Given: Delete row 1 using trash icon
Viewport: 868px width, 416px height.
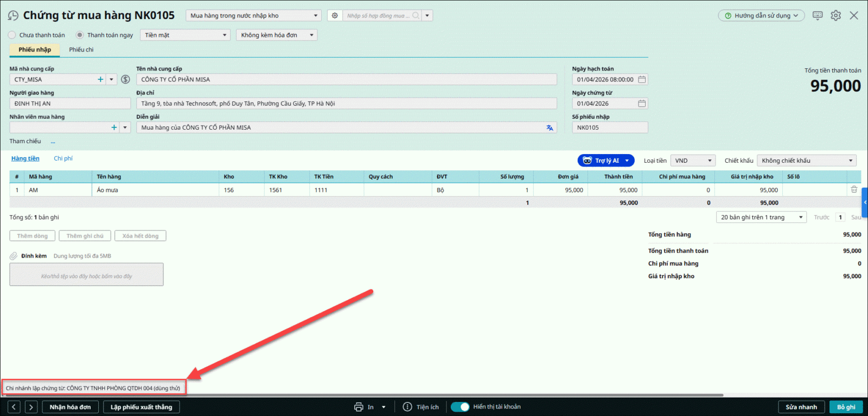Looking at the screenshot, I should 854,190.
